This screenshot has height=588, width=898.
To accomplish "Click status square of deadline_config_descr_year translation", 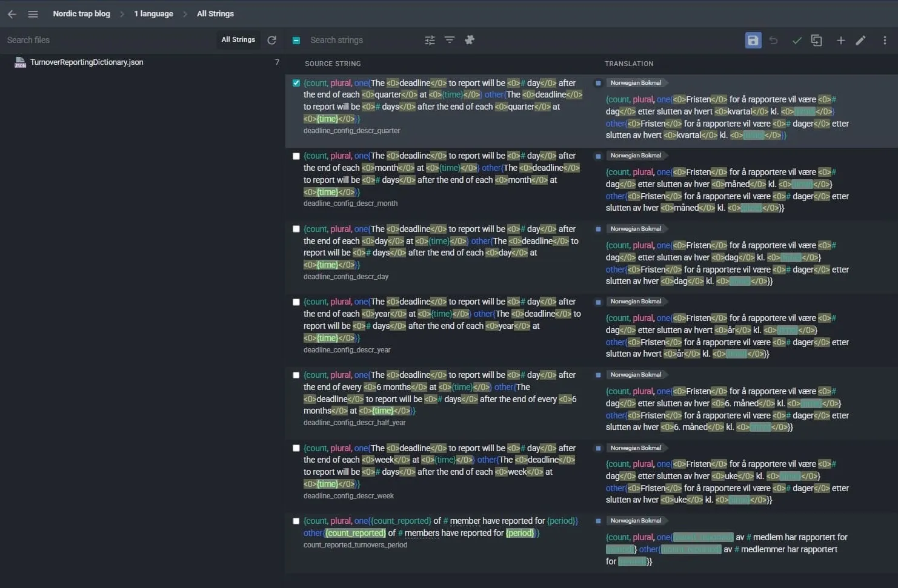I will pyautogui.click(x=598, y=302).
